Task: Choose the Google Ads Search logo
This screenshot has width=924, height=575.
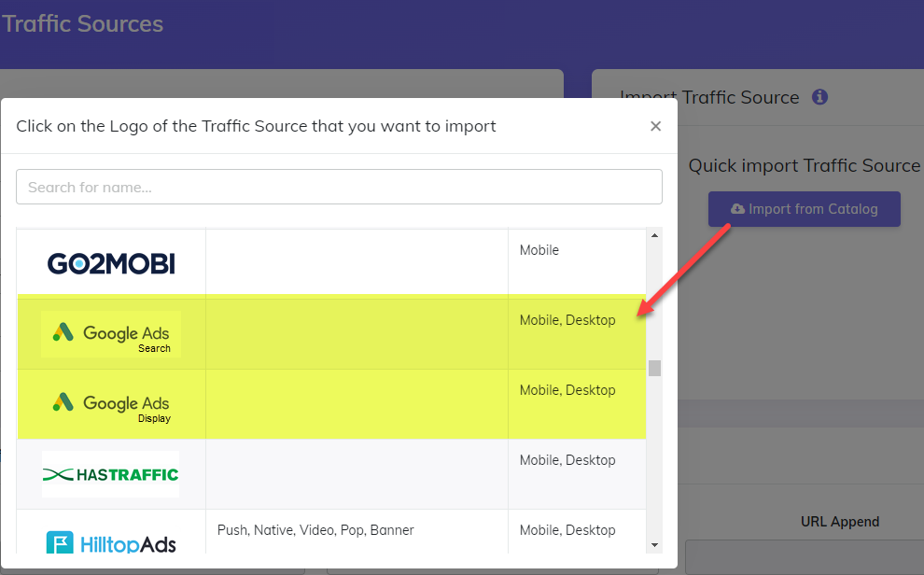Action: (111, 334)
